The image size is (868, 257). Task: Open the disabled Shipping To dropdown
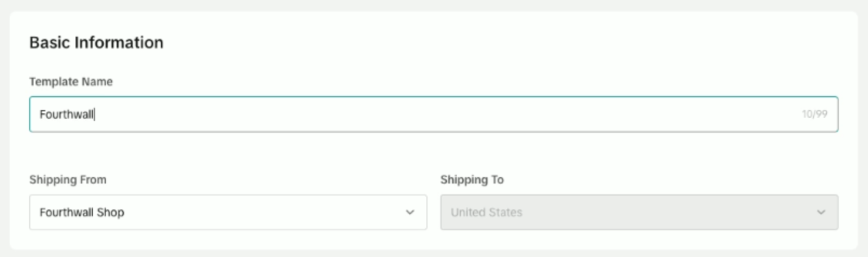tap(639, 212)
